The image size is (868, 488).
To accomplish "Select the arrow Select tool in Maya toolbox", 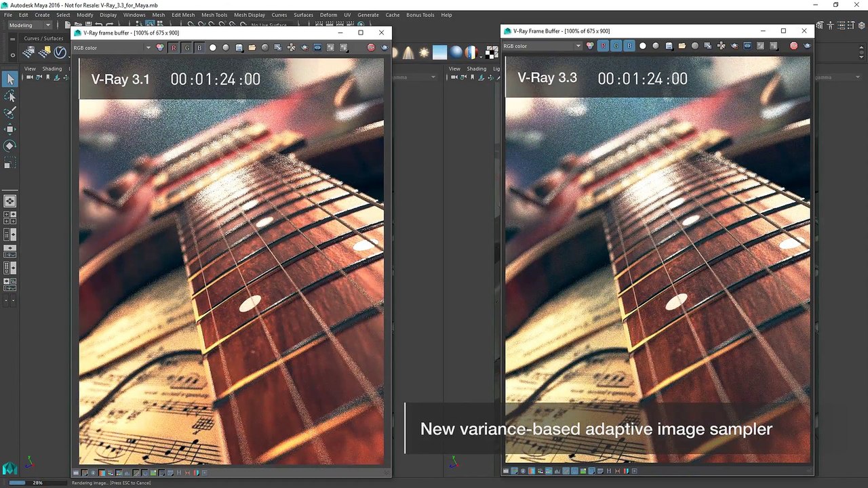I will [x=9, y=79].
